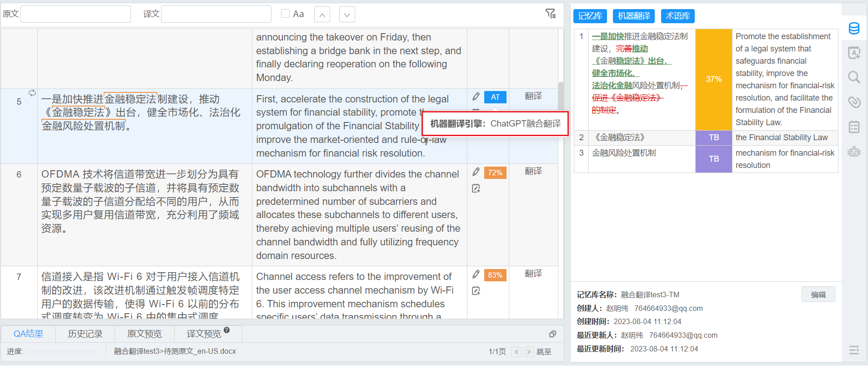Click the note icon below segment 7 pencil
Screen dimensions: 868x366
click(x=476, y=290)
